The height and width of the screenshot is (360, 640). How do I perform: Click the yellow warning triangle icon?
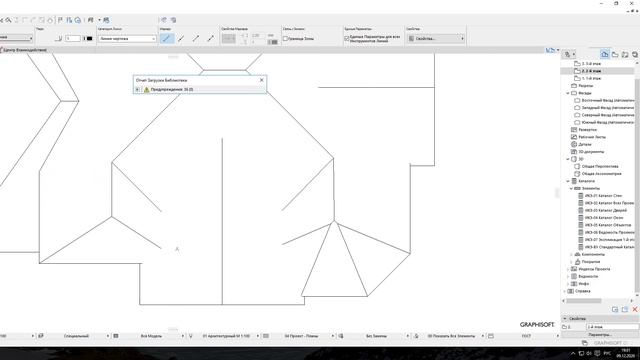pyautogui.click(x=147, y=89)
